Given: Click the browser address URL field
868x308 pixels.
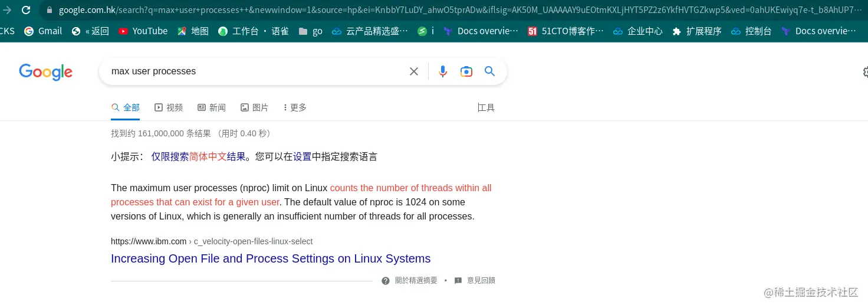Looking at the screenshot, I should coord(460,10).
